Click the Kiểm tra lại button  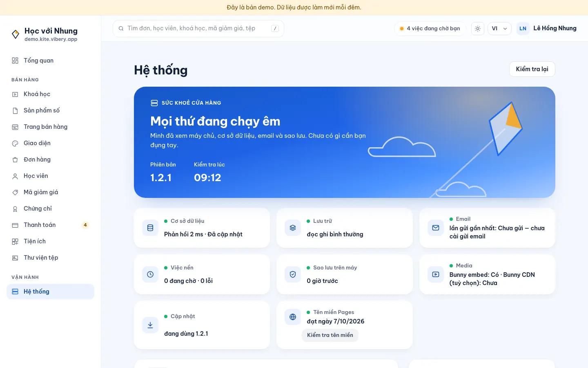[x=532, y=69]
